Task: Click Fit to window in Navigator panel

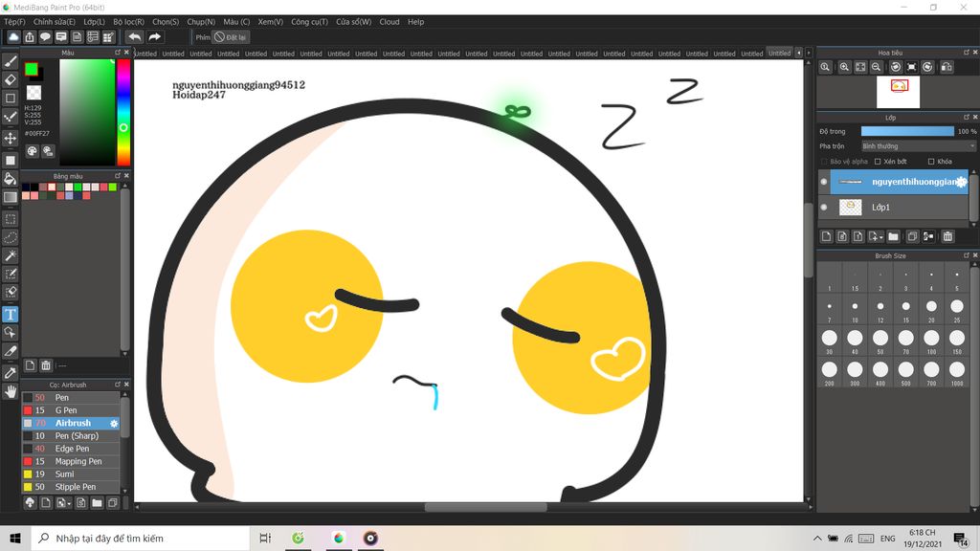Action: (860, 67)
